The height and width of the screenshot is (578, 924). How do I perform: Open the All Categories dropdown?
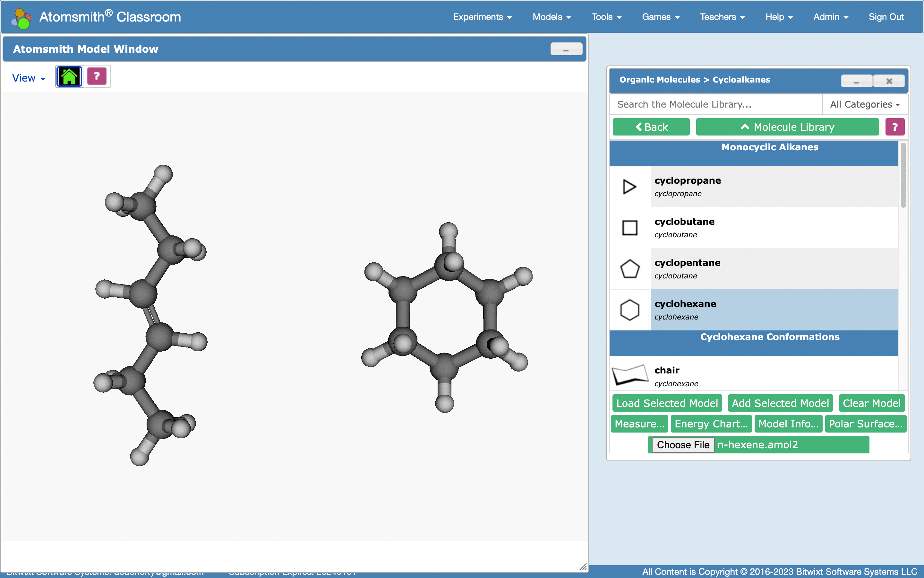pos(865,104)
